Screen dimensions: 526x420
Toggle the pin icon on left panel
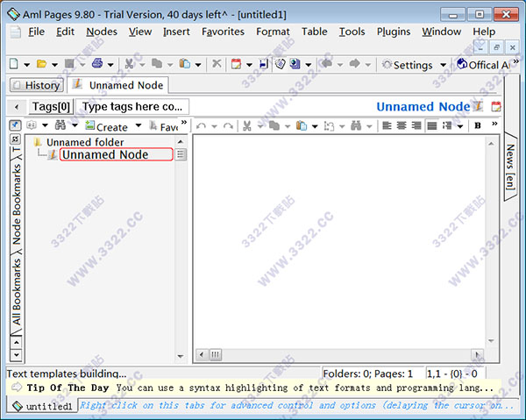16,126
